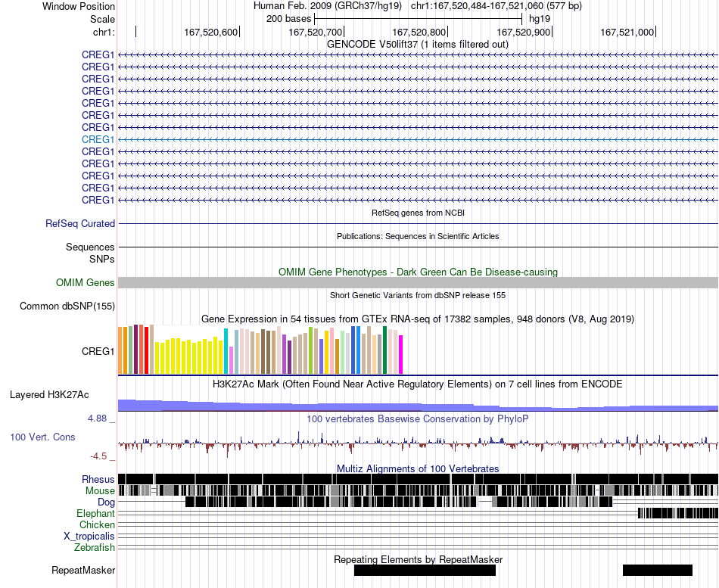Open the OMIM Gene Phenotypes track title

point(418,272)
